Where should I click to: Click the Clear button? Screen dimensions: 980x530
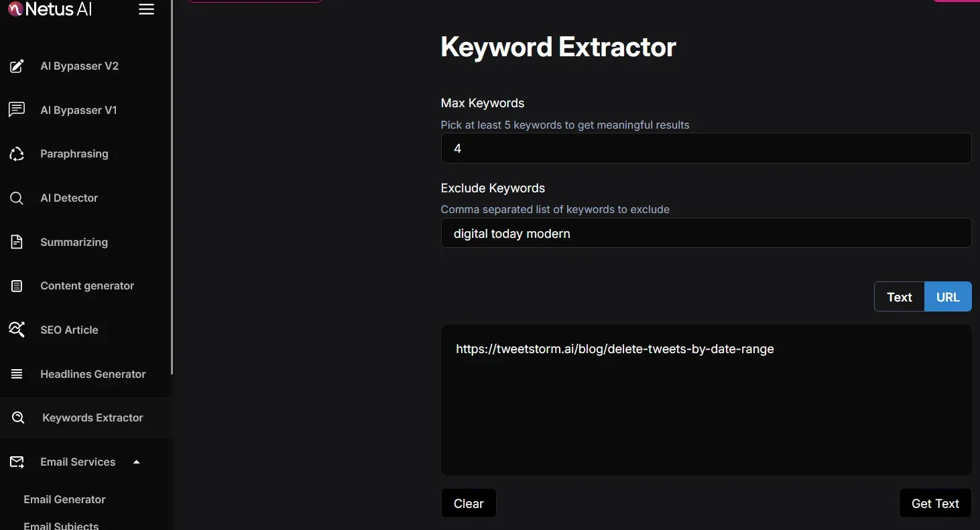(469, 503)
